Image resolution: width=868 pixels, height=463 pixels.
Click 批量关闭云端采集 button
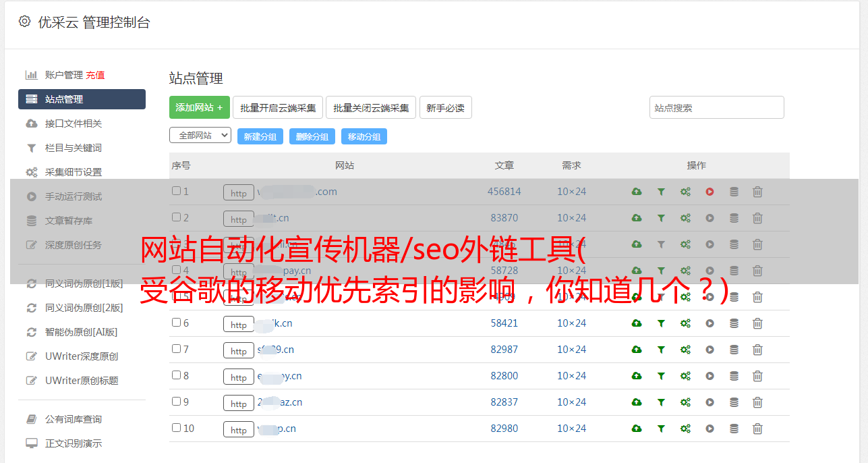[371, 107]
